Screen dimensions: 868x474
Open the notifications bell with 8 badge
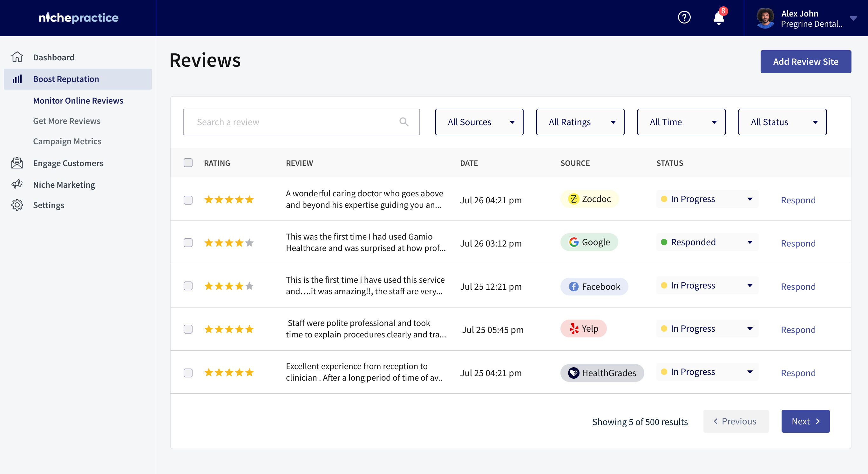pos(719,17)
